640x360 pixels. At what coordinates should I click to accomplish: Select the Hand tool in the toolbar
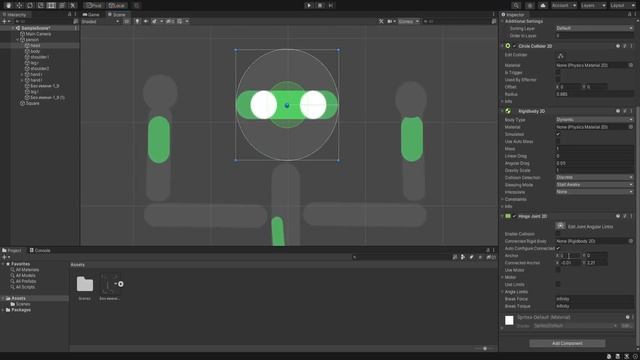[9, 5]
